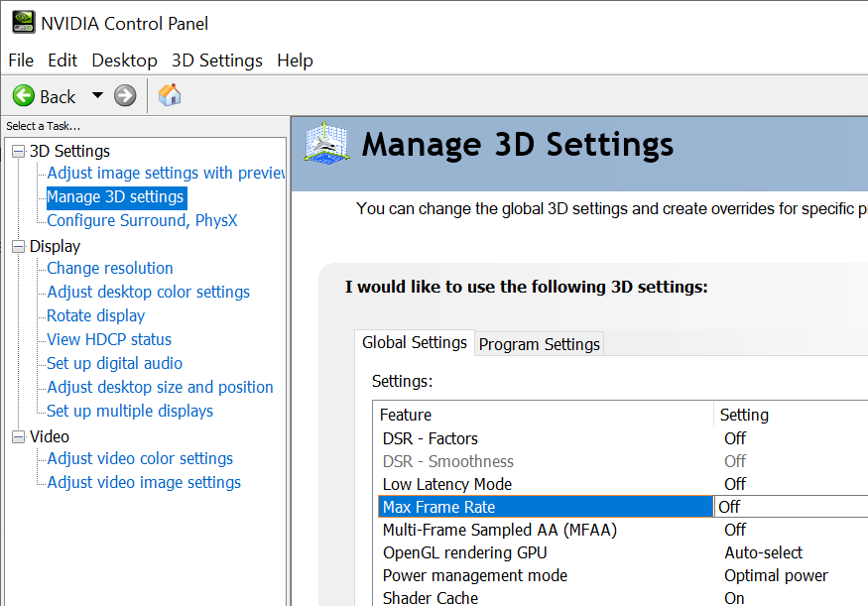Click Auto-select setting for OpenGL rendering GPU
Screen dimensions: 868x606
pyautogui.click(x=764, y=552)
